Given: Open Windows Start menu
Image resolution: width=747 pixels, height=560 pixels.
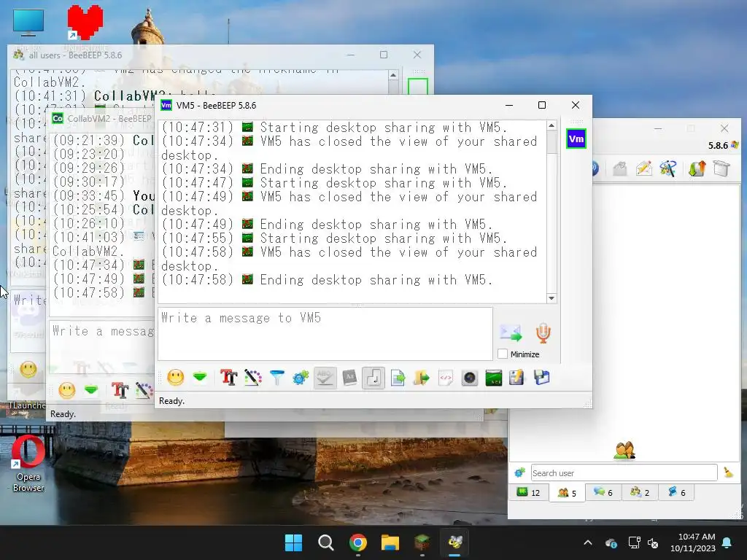Looking at the screenshot, I should tap(293, 542).
